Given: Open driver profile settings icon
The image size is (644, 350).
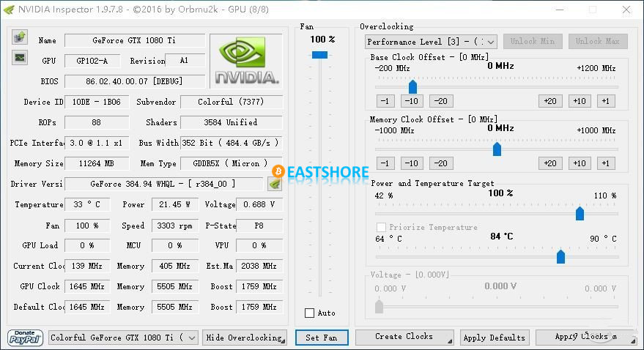Looking at the screenshot, I should click(275, 184).
